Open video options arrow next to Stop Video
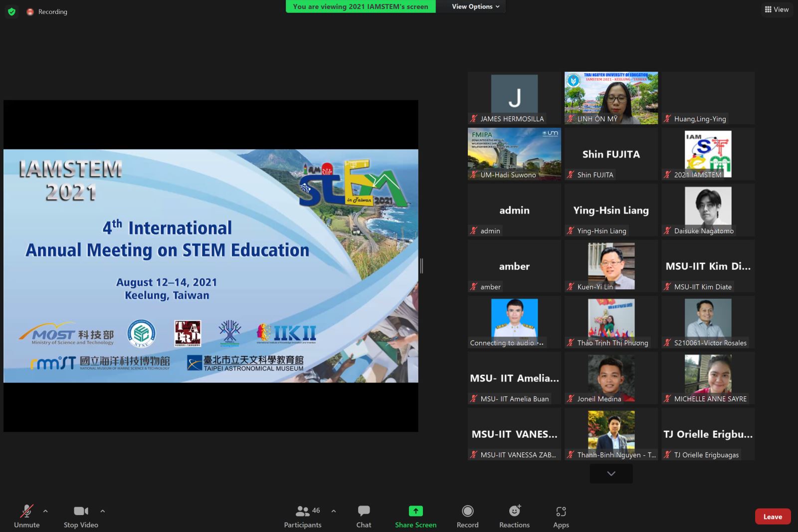The image size is (798, 532). [102, 511]
